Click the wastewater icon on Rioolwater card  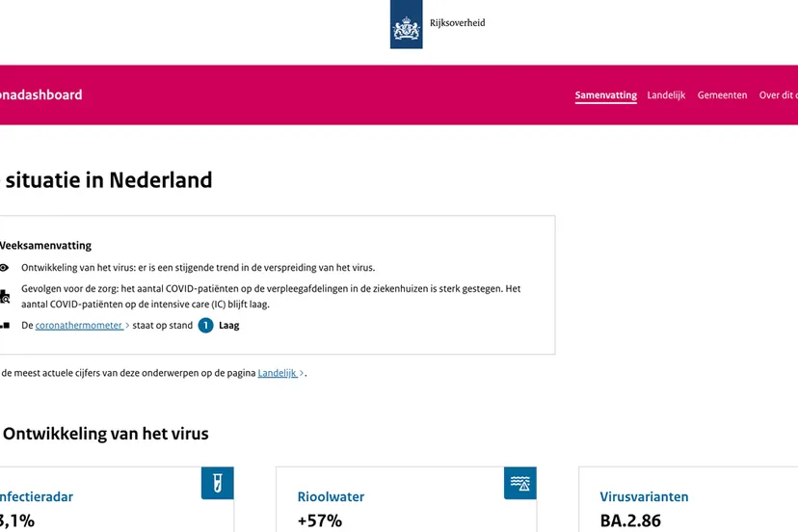click(x=519, y=483)
